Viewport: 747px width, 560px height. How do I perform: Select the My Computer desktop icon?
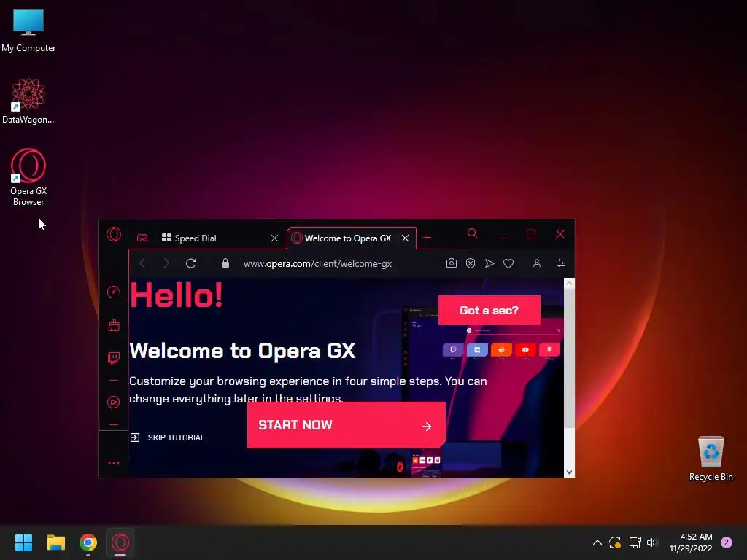click(28, 30)
